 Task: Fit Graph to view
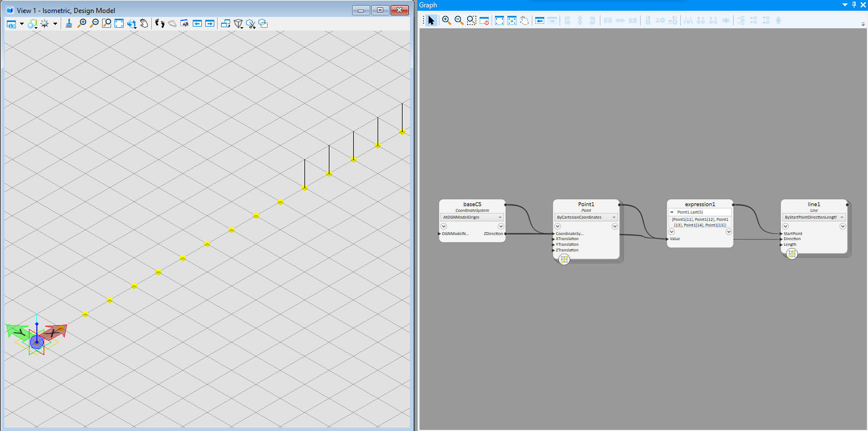point(499,20)
